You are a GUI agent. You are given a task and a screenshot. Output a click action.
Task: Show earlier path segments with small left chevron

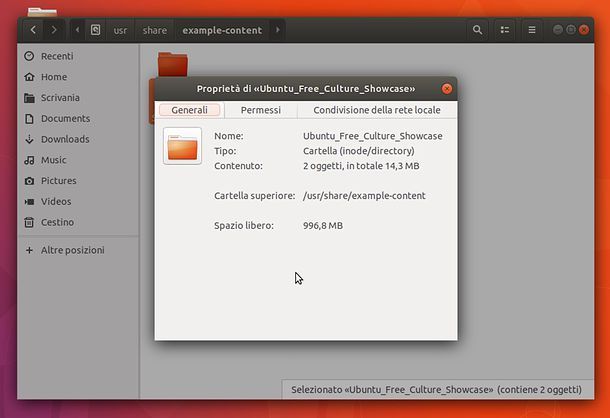(77, 30)
